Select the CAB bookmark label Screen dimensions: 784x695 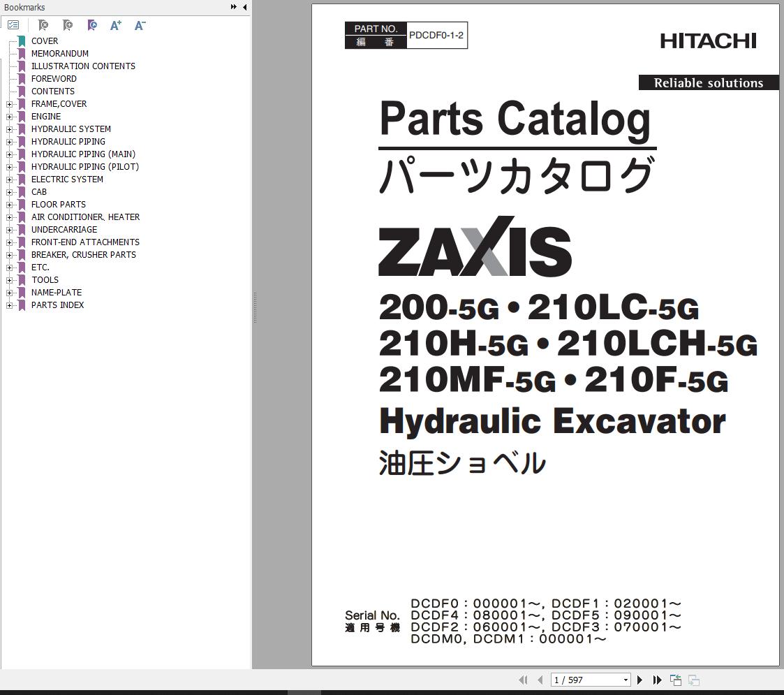(39, 192)
